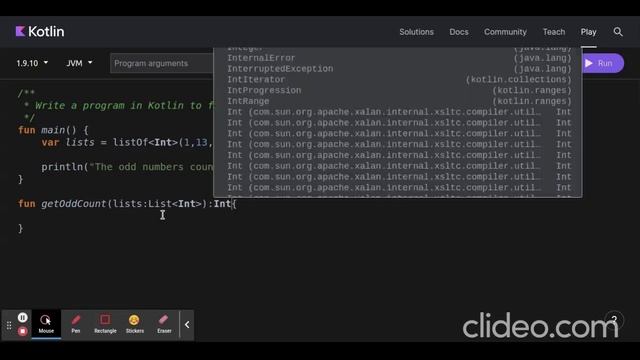Expand the JVM platform dropdown
The height and width of the screenshot is (360, 640).
pos(79,63)
